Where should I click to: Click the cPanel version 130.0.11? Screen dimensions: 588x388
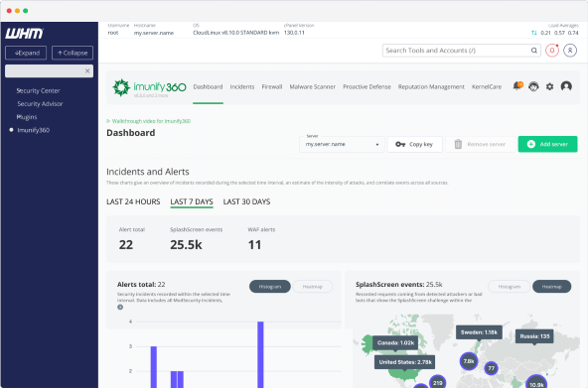point(294,33)
